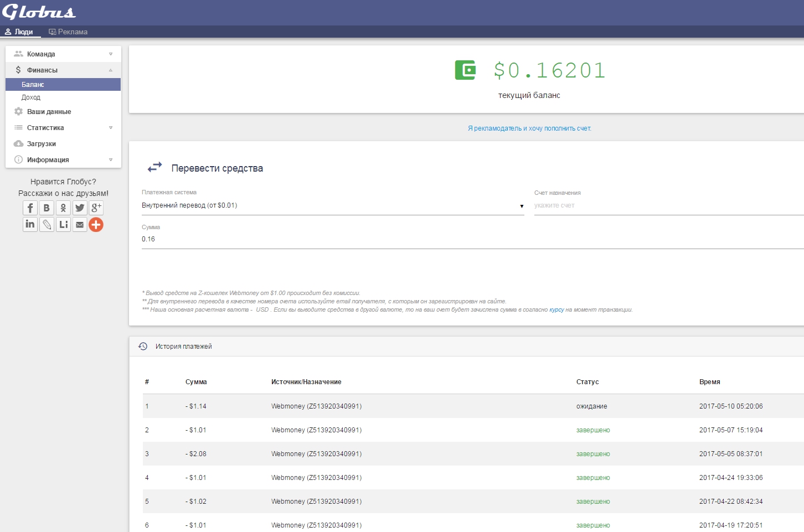Screen dimensions: 804x532
Task: Click the Время column header
Action: 710,382
